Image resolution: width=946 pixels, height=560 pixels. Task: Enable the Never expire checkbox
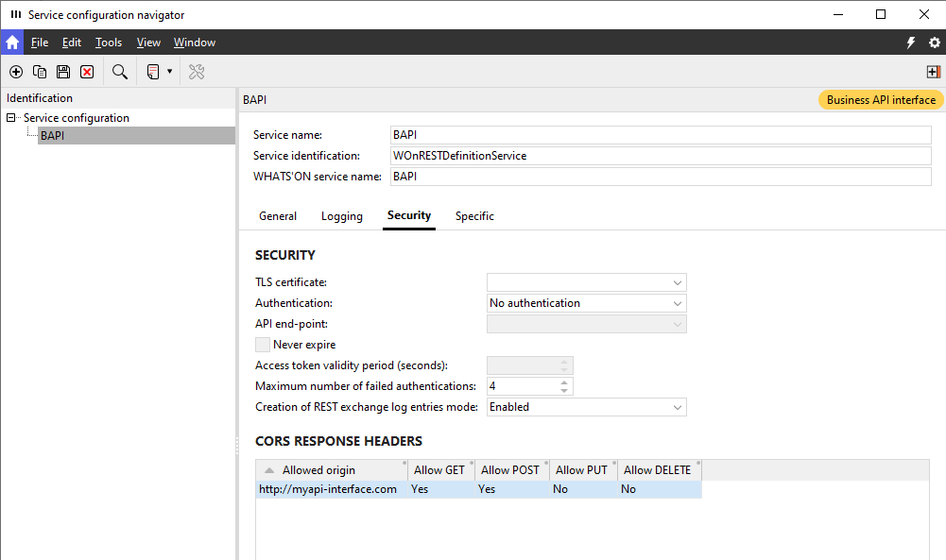click(x=263, y=345)
